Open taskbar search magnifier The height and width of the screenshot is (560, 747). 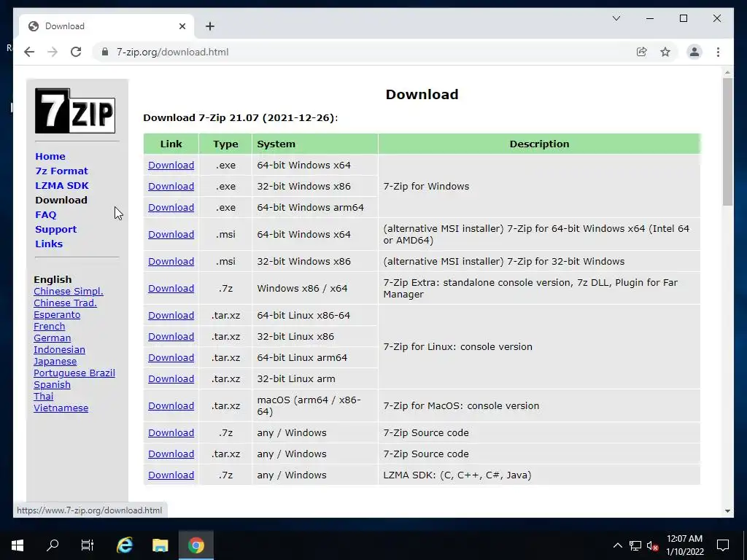pyautogui.click(x=53, y=545)
